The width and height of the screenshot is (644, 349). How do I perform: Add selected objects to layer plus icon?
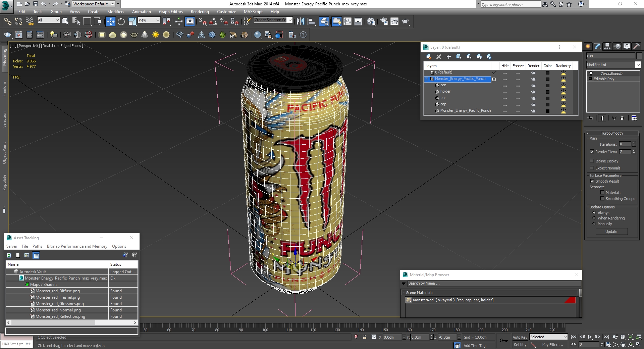pyautogui.click(x=448, y=57)
